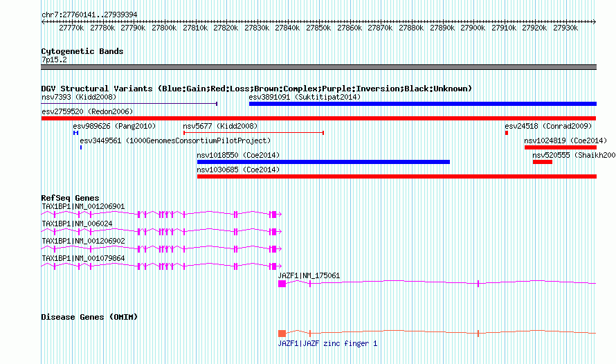Click the small blue esv989626 marker
616x364 pixels.
point(76,133)
